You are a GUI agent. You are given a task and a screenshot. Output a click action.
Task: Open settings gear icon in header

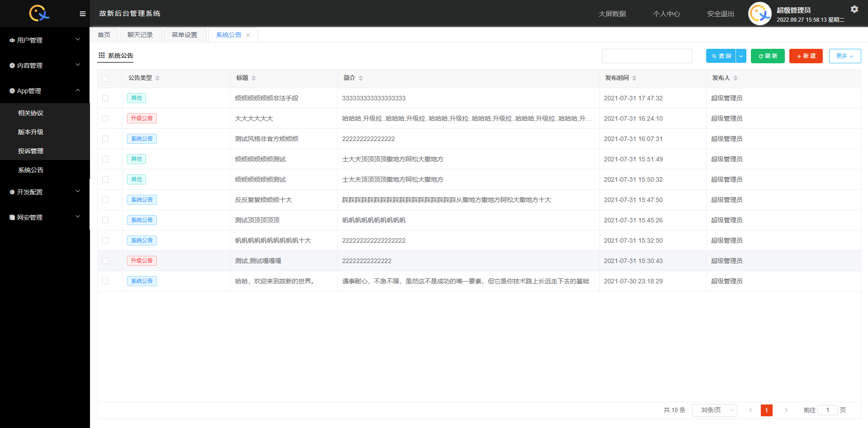(x=854, y=9)
